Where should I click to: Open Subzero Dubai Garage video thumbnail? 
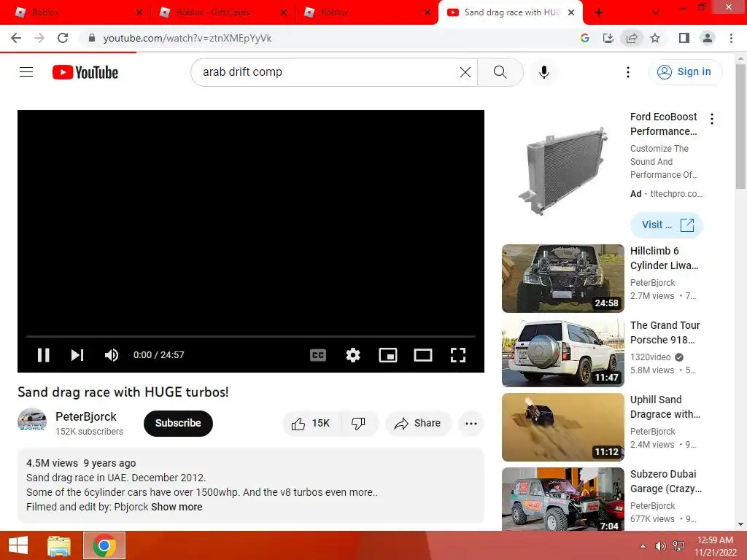click(x=563, y=499)
